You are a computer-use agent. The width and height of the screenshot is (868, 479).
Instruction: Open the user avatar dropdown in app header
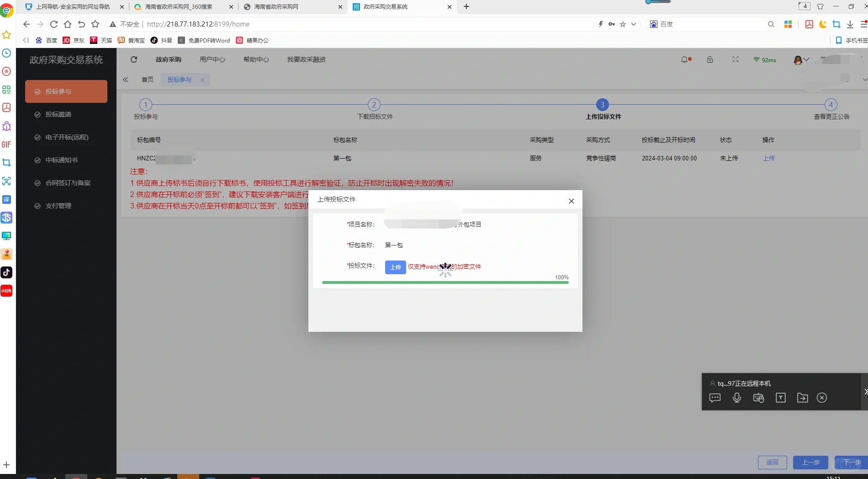(x=802, y=60)
